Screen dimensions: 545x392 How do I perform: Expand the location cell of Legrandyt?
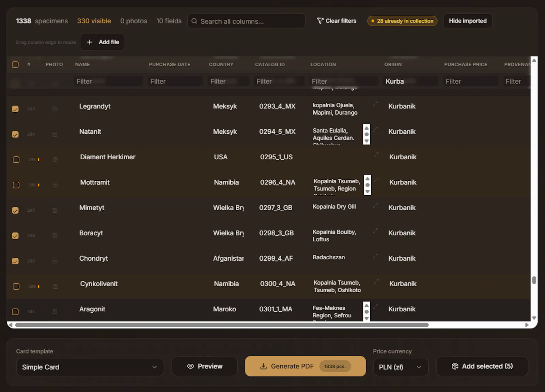click(x=375, y=104)
